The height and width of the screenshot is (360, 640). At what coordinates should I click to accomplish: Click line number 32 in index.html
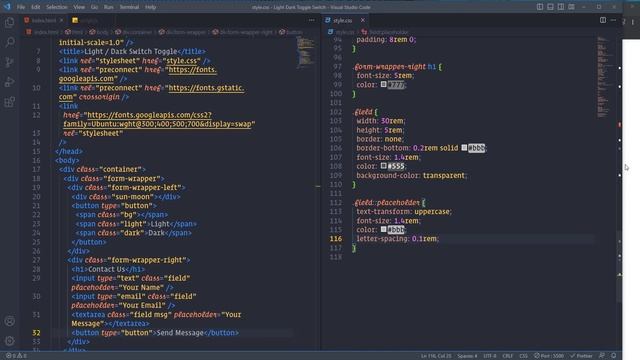click(36, 333)
